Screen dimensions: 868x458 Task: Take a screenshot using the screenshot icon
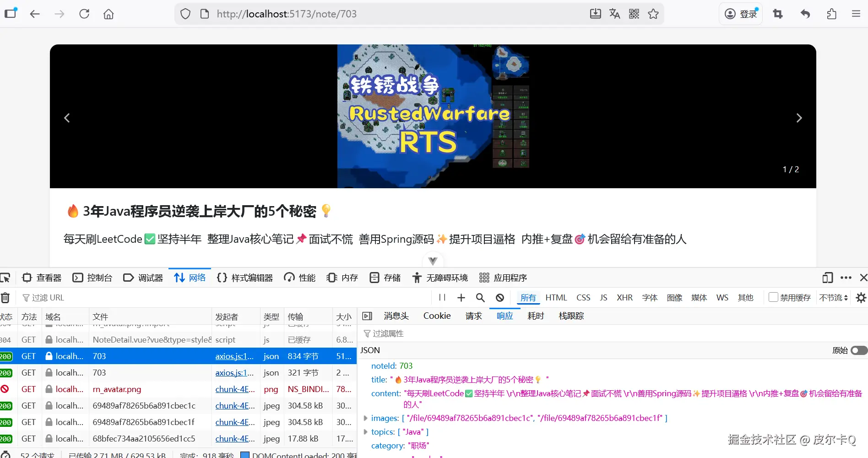point(777,14)
